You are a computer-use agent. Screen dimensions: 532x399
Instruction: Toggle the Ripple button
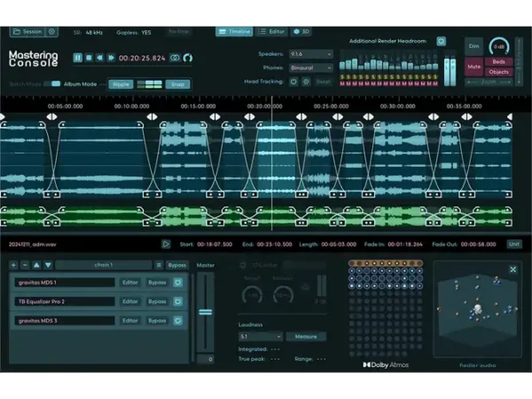click(121, 84)
